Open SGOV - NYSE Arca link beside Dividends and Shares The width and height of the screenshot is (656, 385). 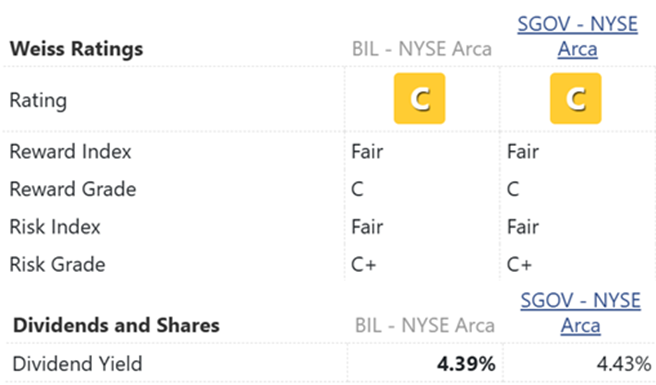pos(580,313)
